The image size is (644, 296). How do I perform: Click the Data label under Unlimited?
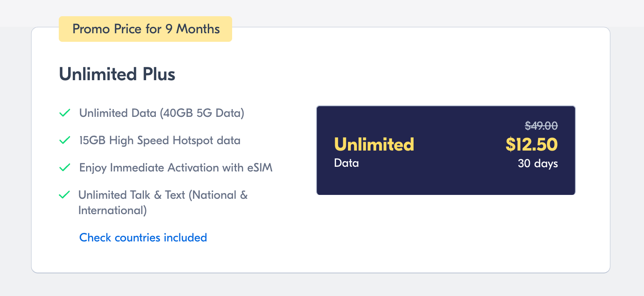click(x=346, y=163)
